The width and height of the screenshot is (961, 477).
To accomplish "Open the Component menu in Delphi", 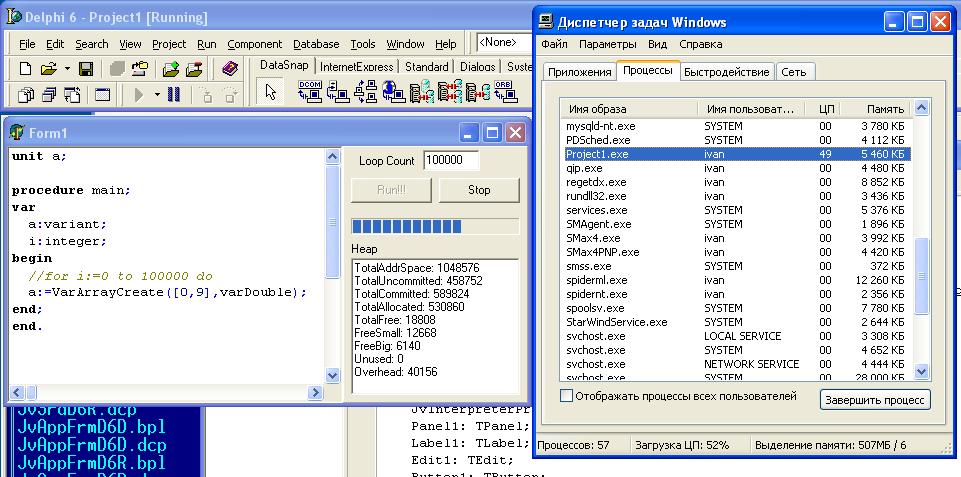I will [x=254, y=44].
